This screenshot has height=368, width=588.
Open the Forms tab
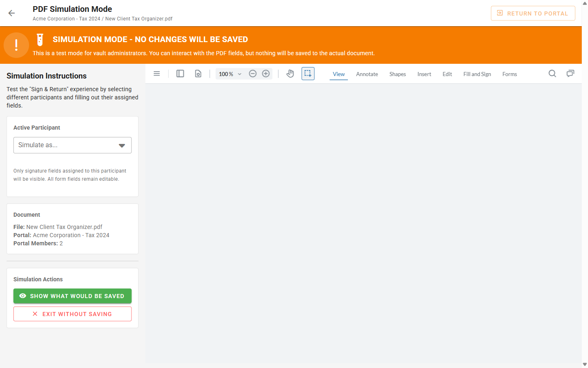click(x=510, y=74)
